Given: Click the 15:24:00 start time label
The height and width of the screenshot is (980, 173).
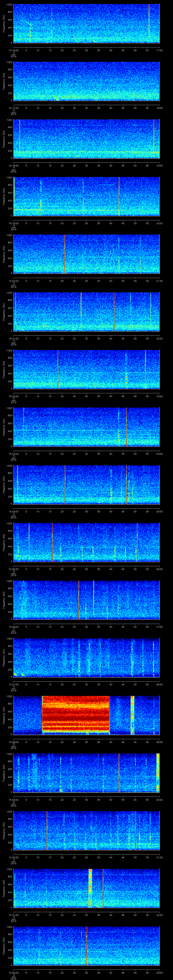Looking at the screenshot, I should pos(13,511).
